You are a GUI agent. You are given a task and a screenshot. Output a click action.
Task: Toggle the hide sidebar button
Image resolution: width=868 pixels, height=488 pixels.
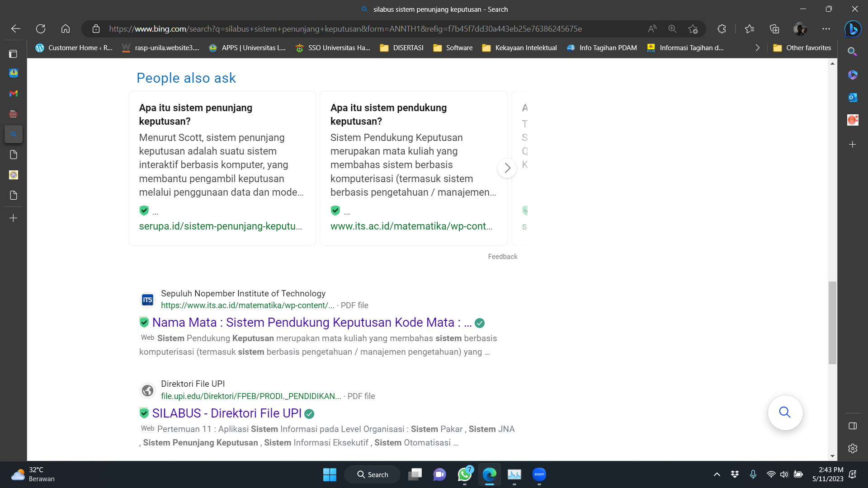(x=853, y=426)
